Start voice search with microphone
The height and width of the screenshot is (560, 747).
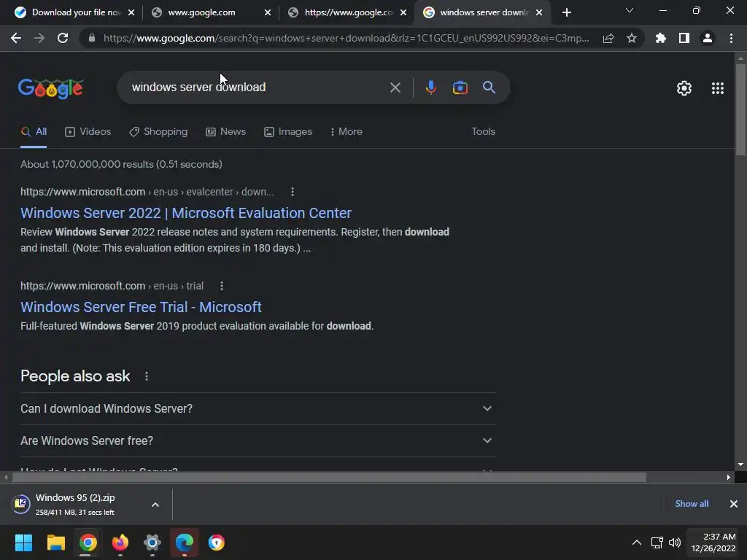click(430, 87)
